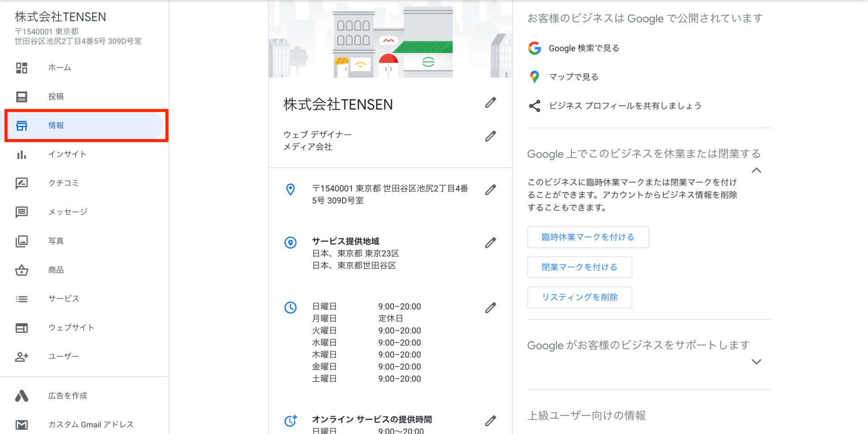The width and height of the screenshot is (868, 434).
Task: Click リスティングを削除 button
Action: pyautogui.click(x=580, y=297)
